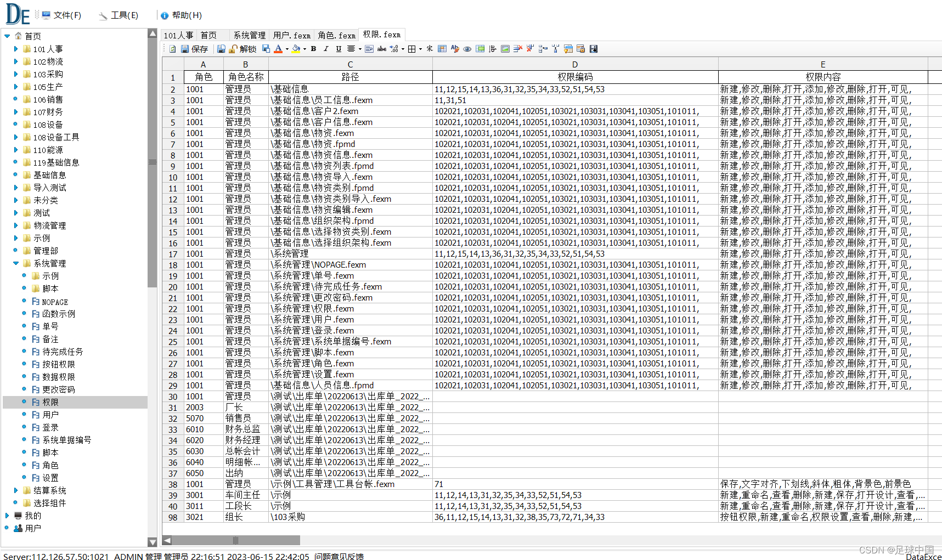The image size is (942, 560).
Task: Toggle the eye preview icon
Action: point(467,49)
